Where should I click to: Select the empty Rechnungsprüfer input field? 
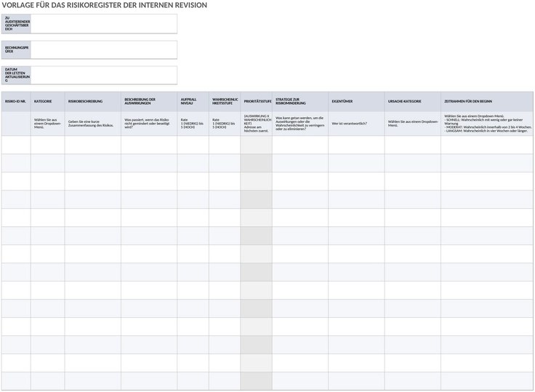[x=104, y=50]
